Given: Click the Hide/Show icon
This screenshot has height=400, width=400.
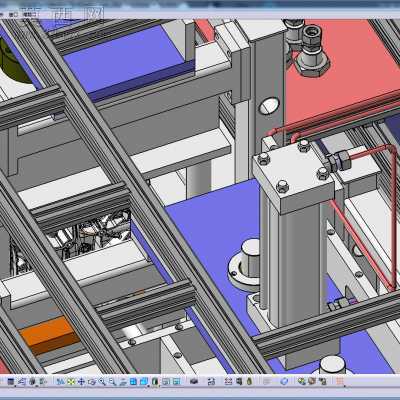Looking at the screenshot, I should pos(166,382).
